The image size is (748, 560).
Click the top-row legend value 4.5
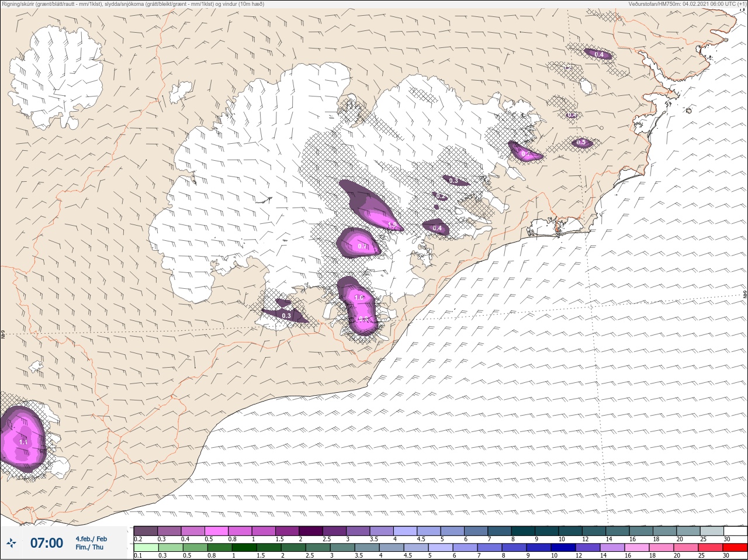[421, 539]
